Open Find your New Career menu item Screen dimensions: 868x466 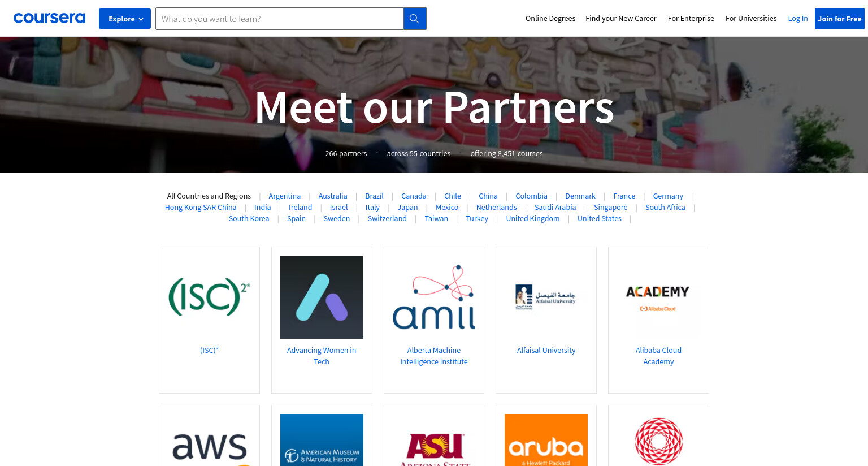click(621, 19)
